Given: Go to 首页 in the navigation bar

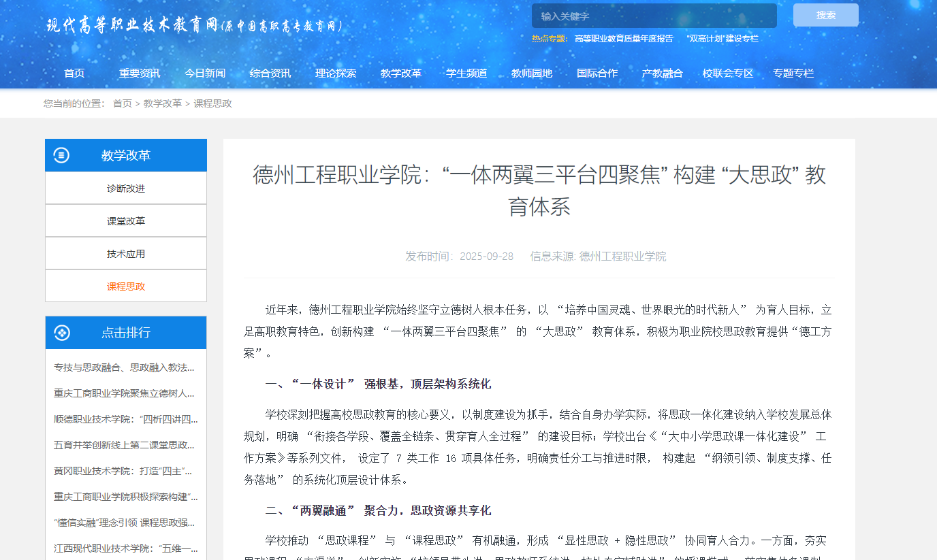Looking at the screenshot, I should pos(74,73).
